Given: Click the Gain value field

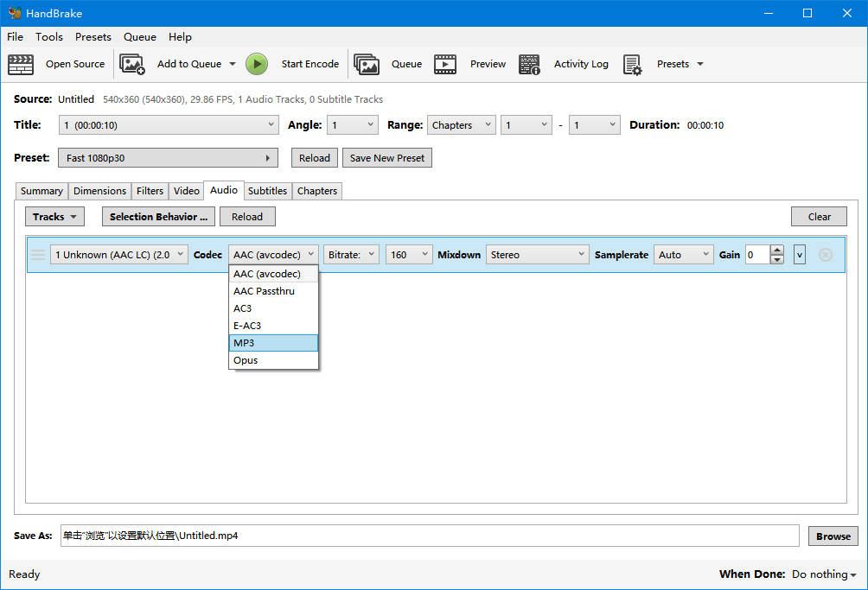Looking at the screenshot, I should [758, 255].
